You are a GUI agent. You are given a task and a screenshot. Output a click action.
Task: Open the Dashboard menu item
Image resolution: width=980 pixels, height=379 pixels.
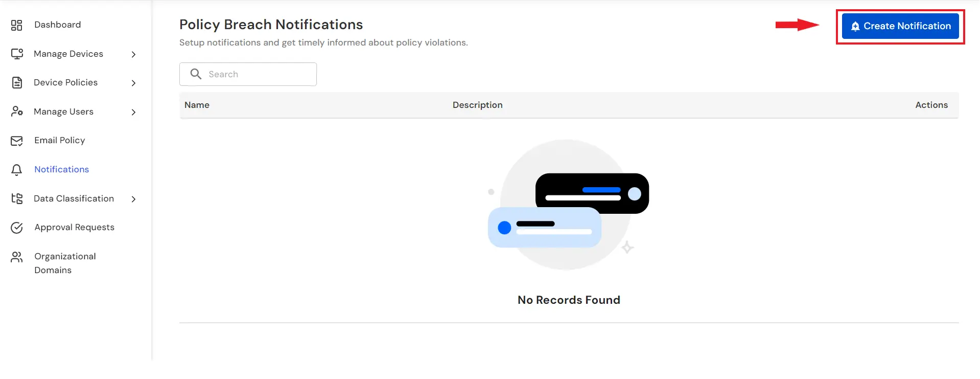57,25
